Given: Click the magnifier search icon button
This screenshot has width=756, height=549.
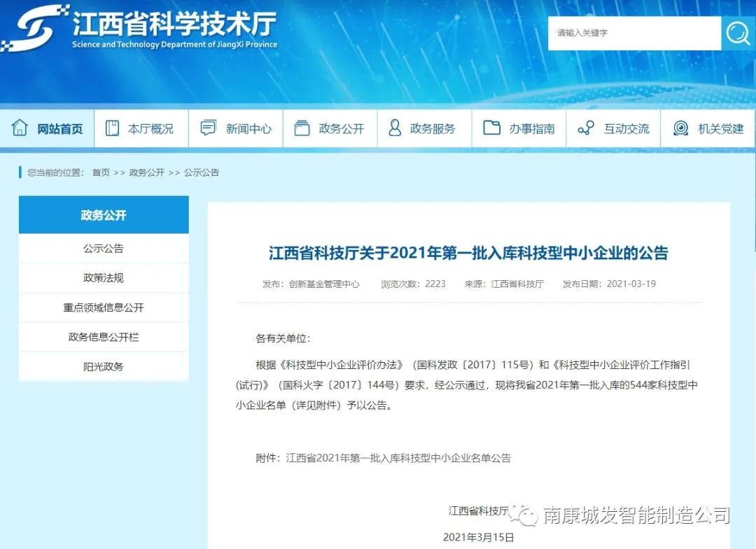Looking at the screenshot, I should coord(738,34).
